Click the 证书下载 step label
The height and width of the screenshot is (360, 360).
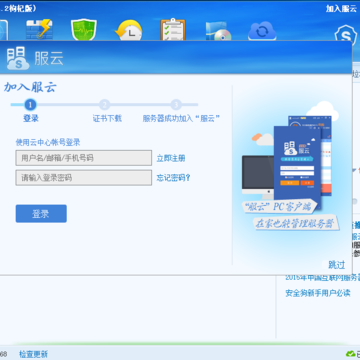[x=107, y=118]
